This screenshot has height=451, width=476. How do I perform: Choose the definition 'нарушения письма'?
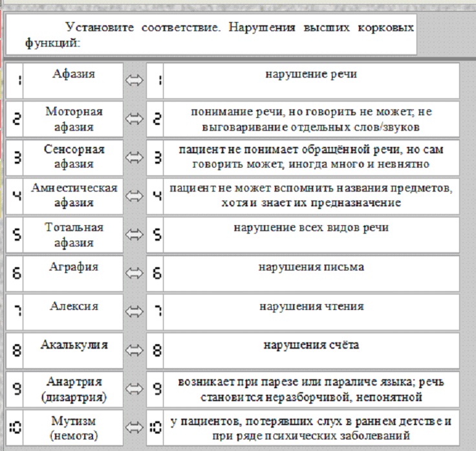pos(311,273)
